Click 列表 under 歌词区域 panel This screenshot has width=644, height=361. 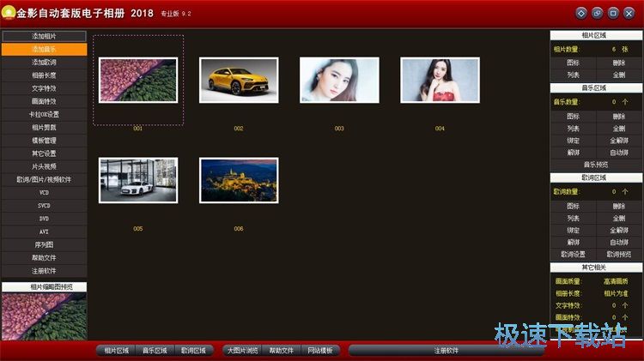click(x=573, y=219)
